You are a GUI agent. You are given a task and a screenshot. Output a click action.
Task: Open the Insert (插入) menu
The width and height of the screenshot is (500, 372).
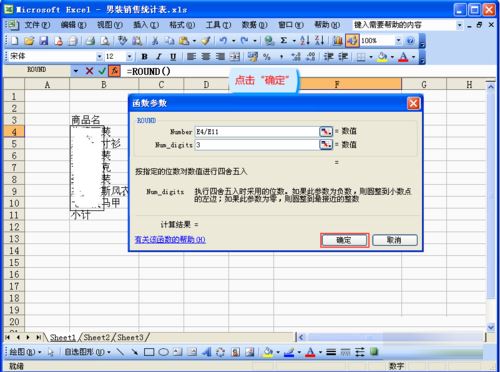click(x=146, y=25)
